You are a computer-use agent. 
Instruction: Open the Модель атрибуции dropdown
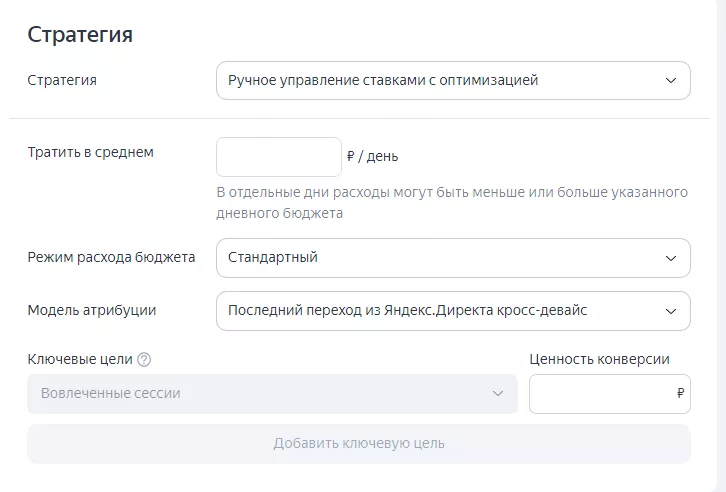click(x=453, y=311)
